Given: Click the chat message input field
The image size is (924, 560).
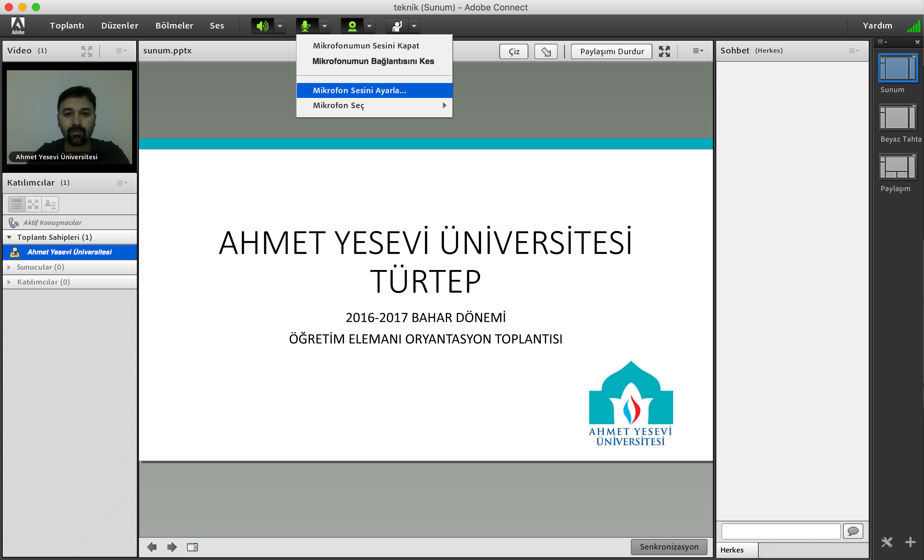Looking at the screenshot, I should pos(781,531).
